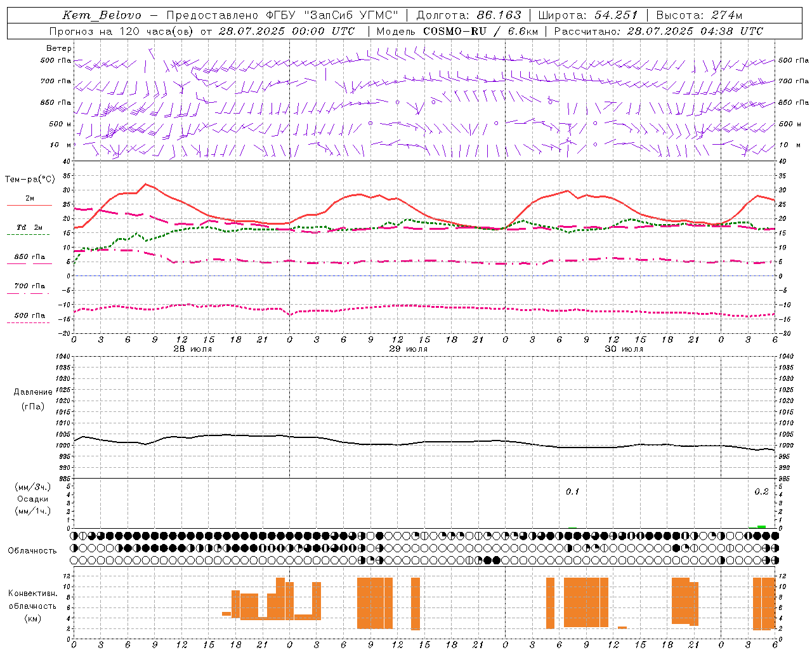Click the Модель COSMO-RU / 6.6км label
This screenshot has height=650, width=812.
(x=457, y=31)
